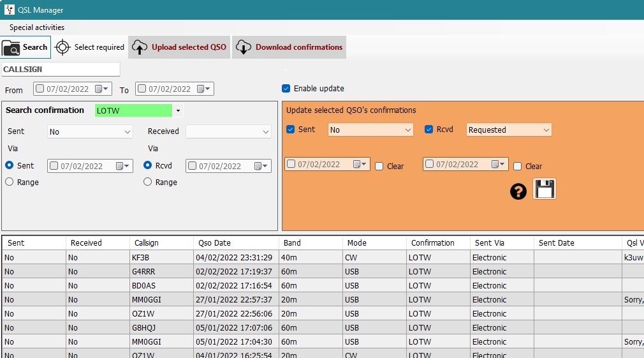Screen dimensions: 644x358
Task: Pick the green LOTW colored field
Action: 133,110
